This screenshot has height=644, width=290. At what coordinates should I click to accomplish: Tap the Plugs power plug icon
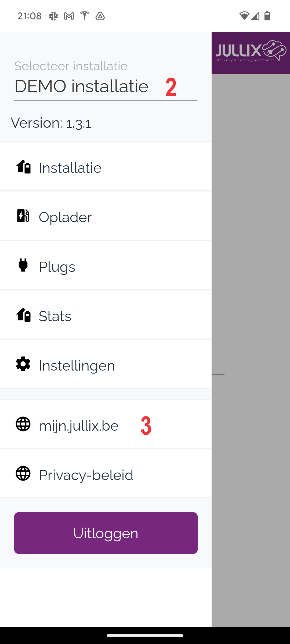click(23, 265)
